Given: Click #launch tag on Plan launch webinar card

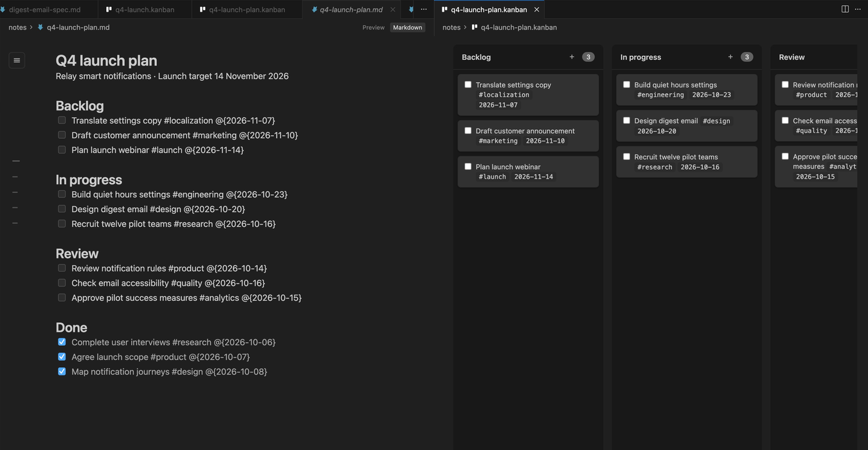Looking at the screenshot, I should (x=493, y=177).
